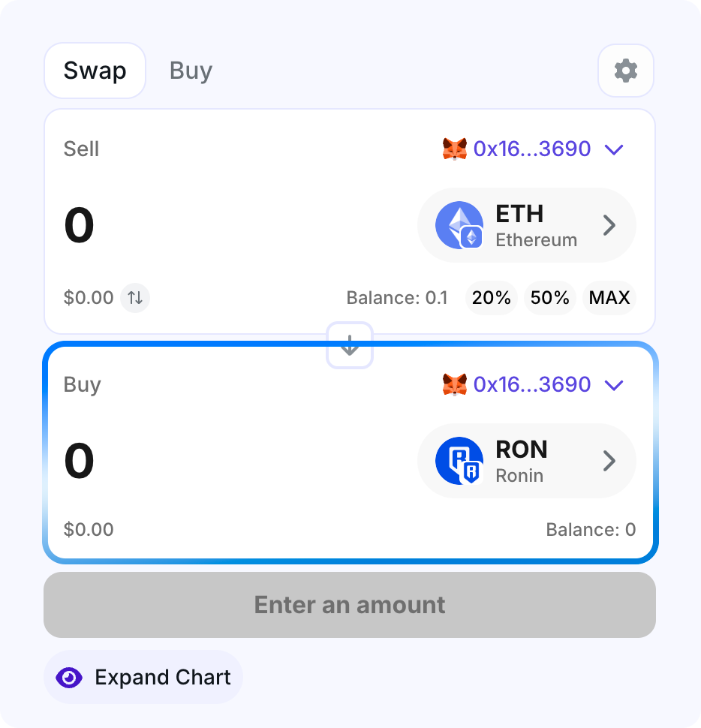
Task: Click the swap direction arrow between panels
Action: (349, 345)
